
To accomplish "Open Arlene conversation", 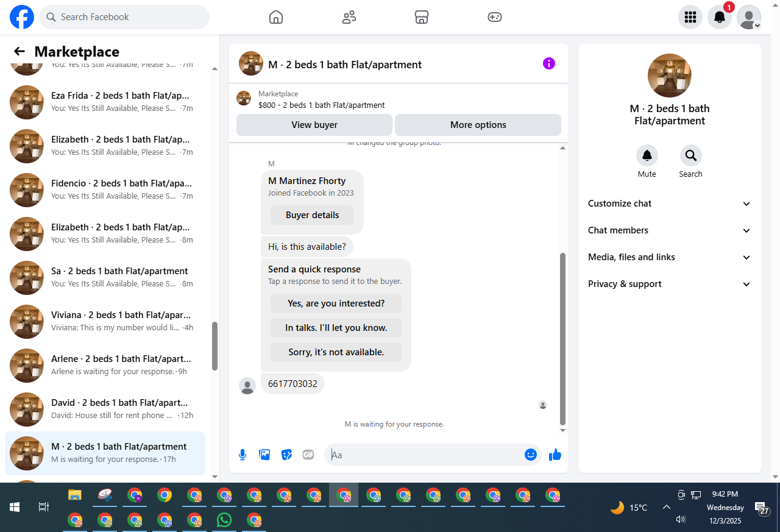I will pyautogui.click(x=105, y=366).
